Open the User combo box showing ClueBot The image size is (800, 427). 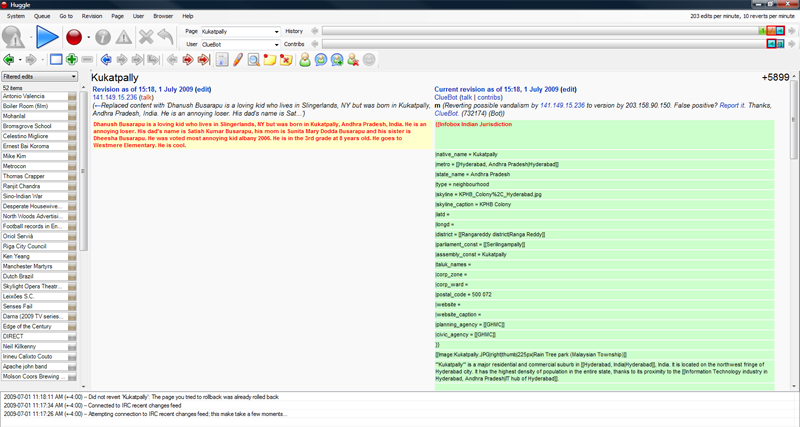[240, 45]
